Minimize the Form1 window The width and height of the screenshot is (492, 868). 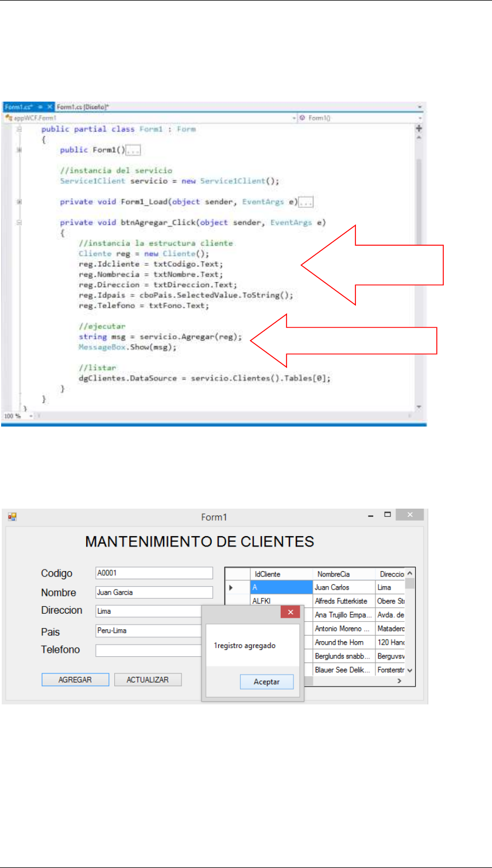point(371,516)
